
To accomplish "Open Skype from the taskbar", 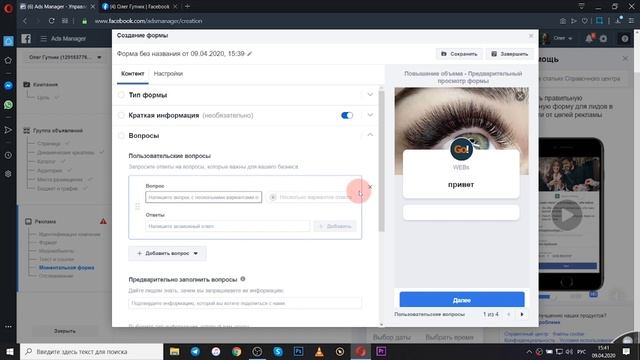I will click(278, 351).
